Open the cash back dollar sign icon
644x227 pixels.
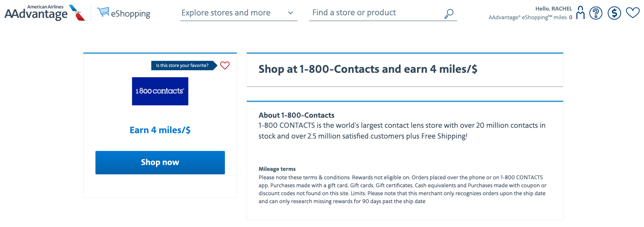[x=614, y=13]
